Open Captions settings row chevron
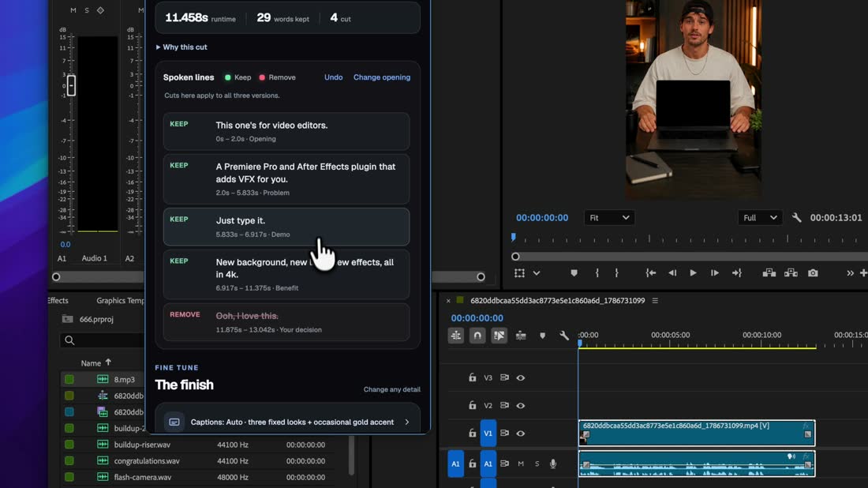Viewport: 868px width, 488px height. click(x=407, y=422)
